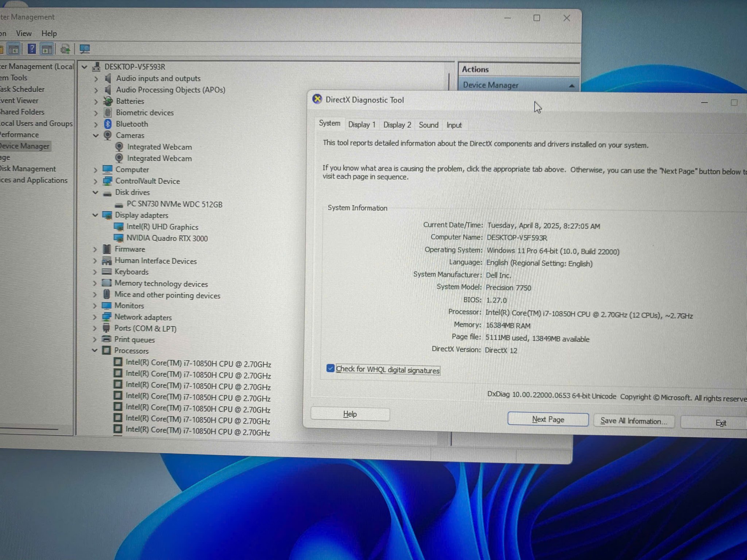Click the first Integrated Webcam icon
Screen dimensions: 747x560
coord(119,147)
